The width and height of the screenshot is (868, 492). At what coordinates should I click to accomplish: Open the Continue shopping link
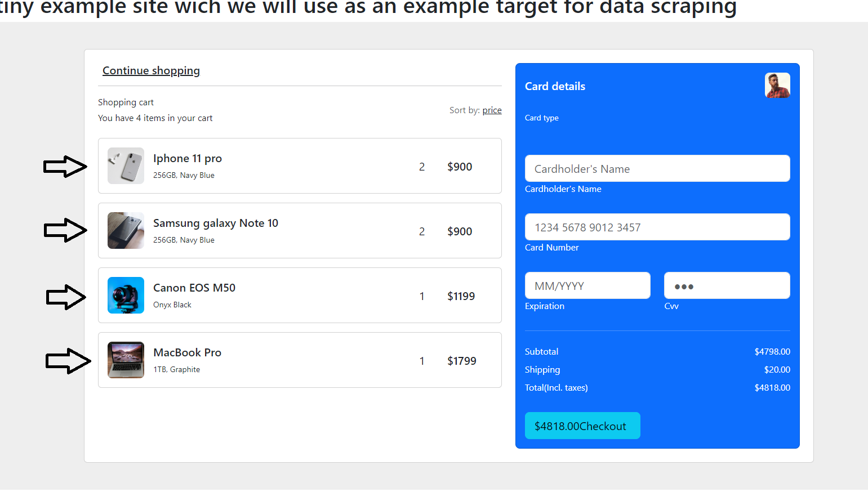tap(151, 70)
